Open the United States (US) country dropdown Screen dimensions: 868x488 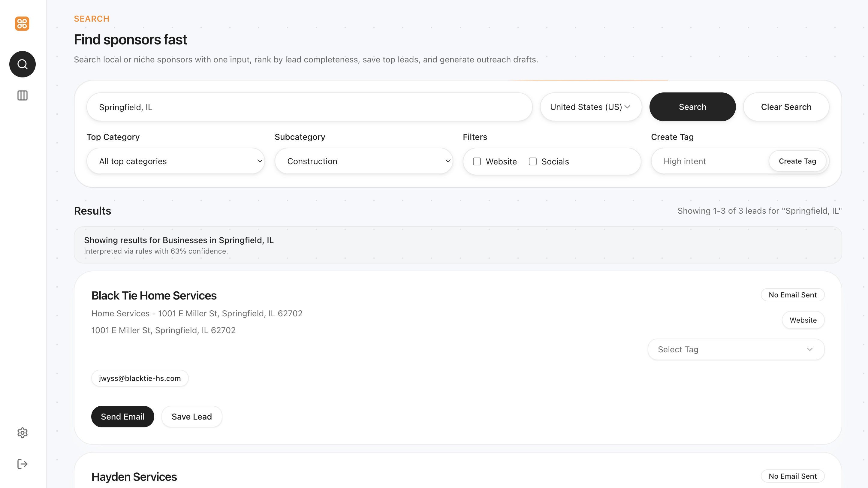pos(590,107)
